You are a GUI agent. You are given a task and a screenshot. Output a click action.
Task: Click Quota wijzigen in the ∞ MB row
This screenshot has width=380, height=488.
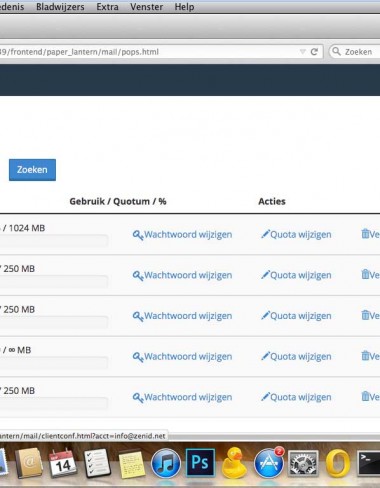point(301,356)
